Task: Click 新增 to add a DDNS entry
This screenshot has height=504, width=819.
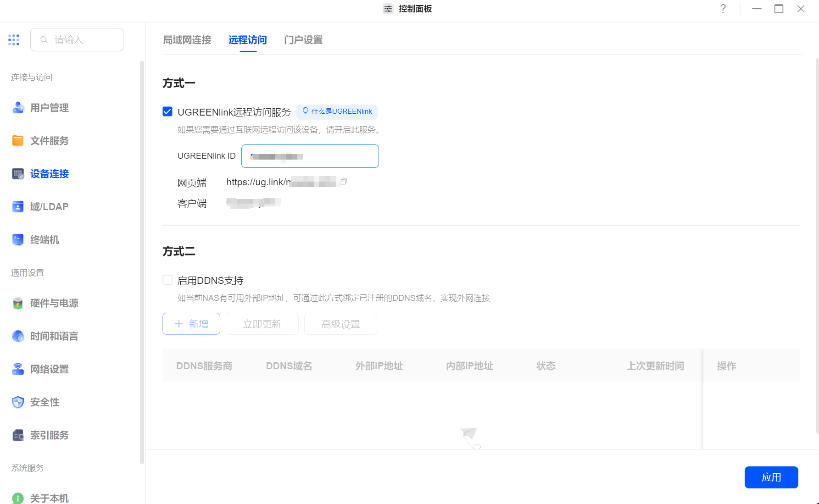Action: [191, 324]
